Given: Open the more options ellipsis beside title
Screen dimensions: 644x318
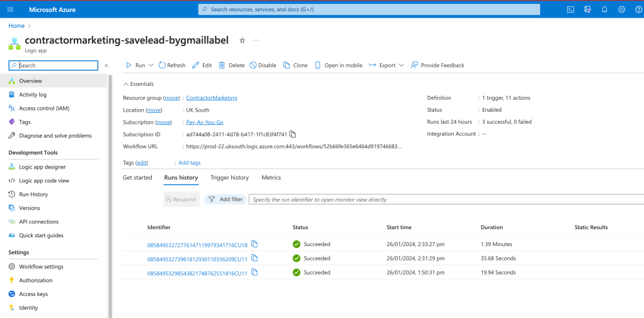Looking at the screenshot, I should coord(256,40).
